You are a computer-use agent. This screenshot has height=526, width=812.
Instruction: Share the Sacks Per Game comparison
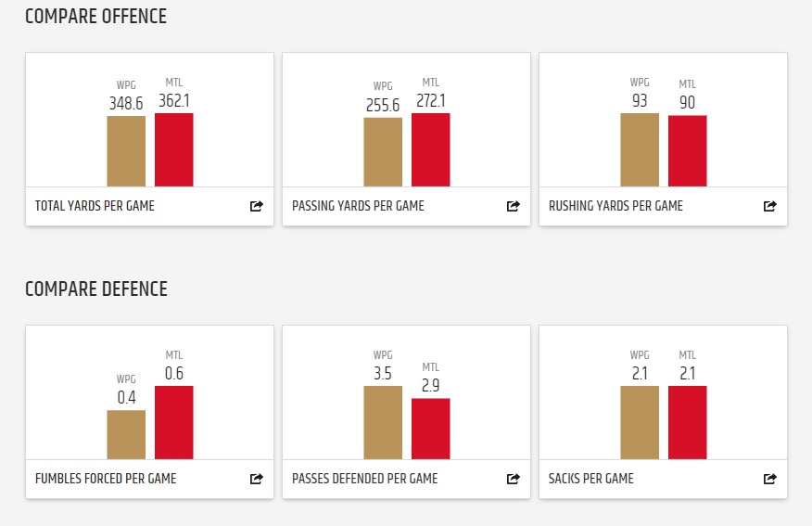[770, 479]
